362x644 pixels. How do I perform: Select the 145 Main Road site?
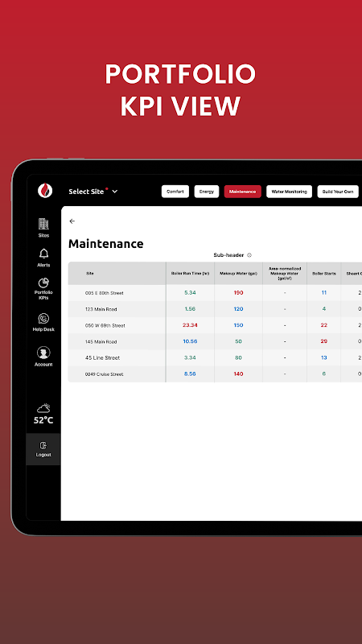point(101,341)
